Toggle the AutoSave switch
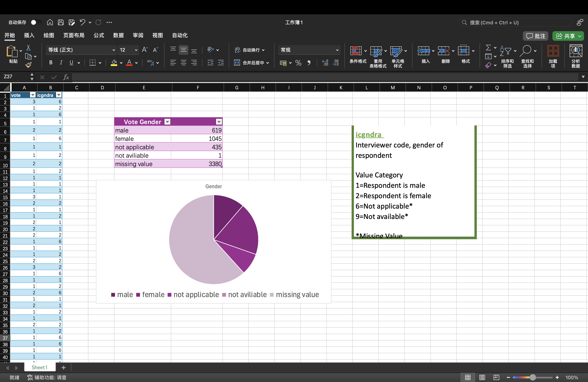The image size is (588, 382). coord(36,22)
